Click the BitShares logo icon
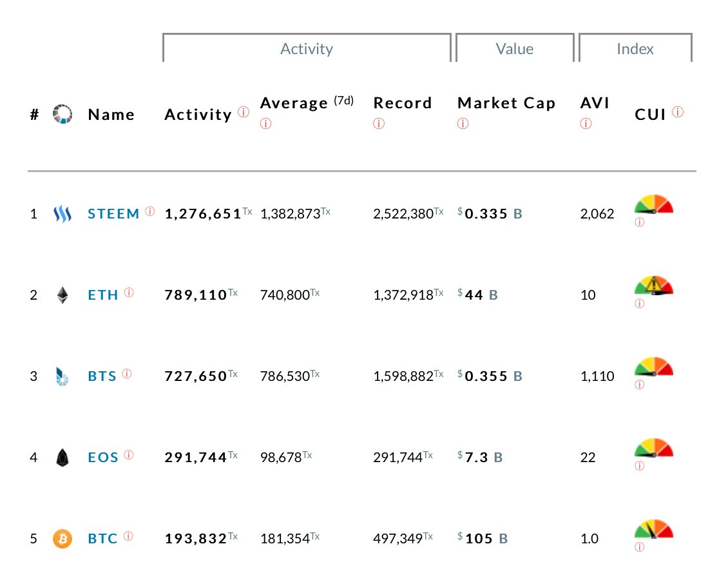Viewport: 728px width, 582px height. [62, 376]
